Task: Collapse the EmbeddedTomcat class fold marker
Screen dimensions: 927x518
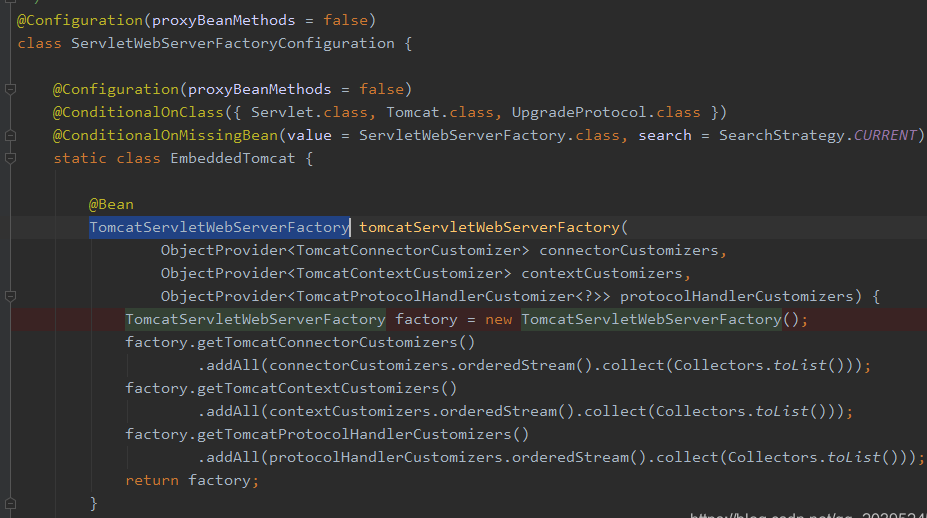Action: coord(10,158)
